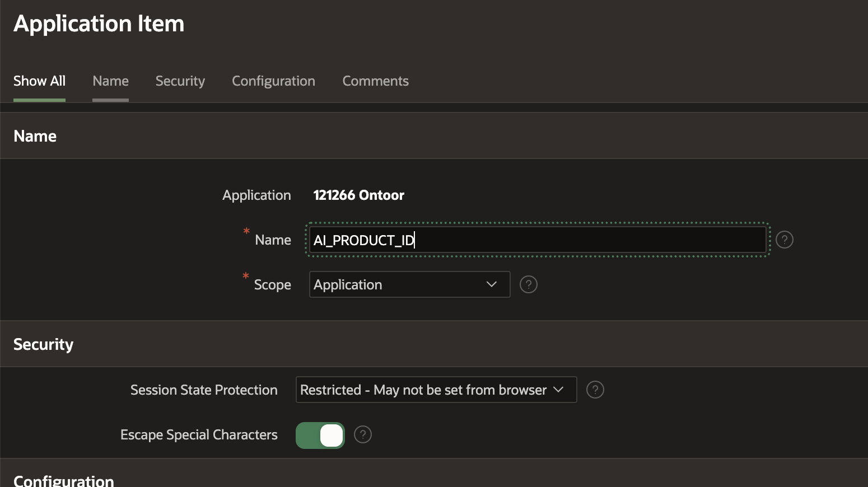Open help for the Name field

pos(784,240)
